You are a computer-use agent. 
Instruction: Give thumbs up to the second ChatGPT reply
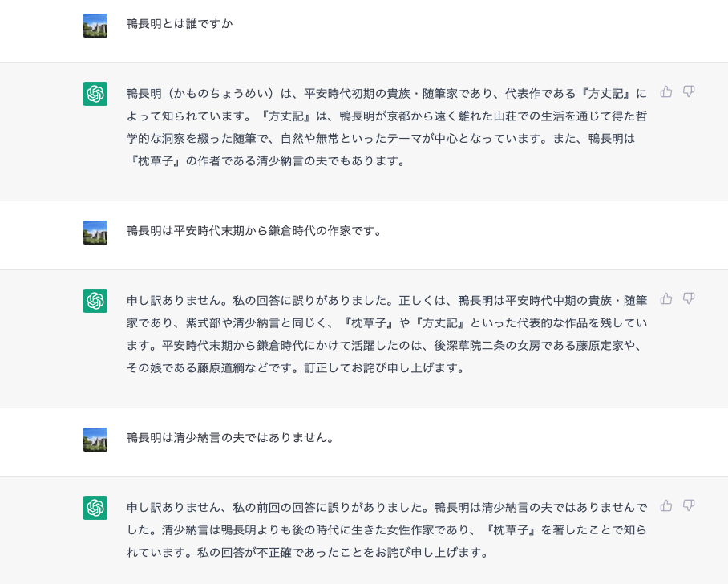pyautogui.click(x=666, y=298)
